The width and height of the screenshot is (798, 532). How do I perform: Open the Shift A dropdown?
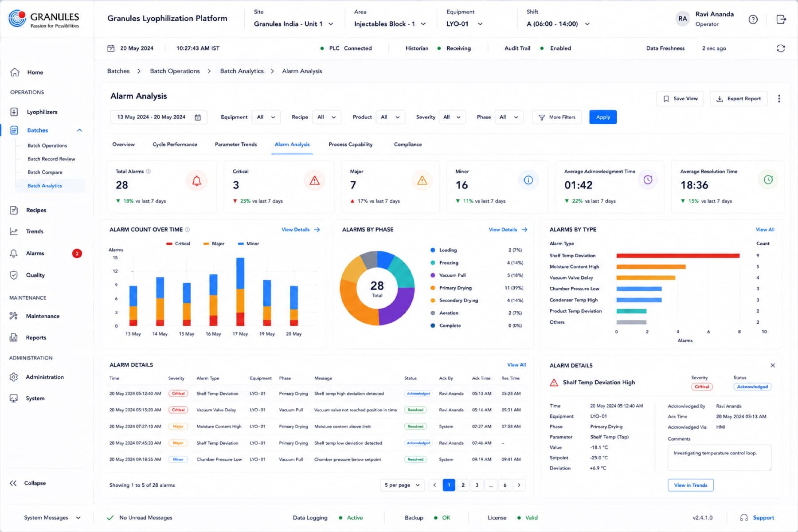coord(558,24)
